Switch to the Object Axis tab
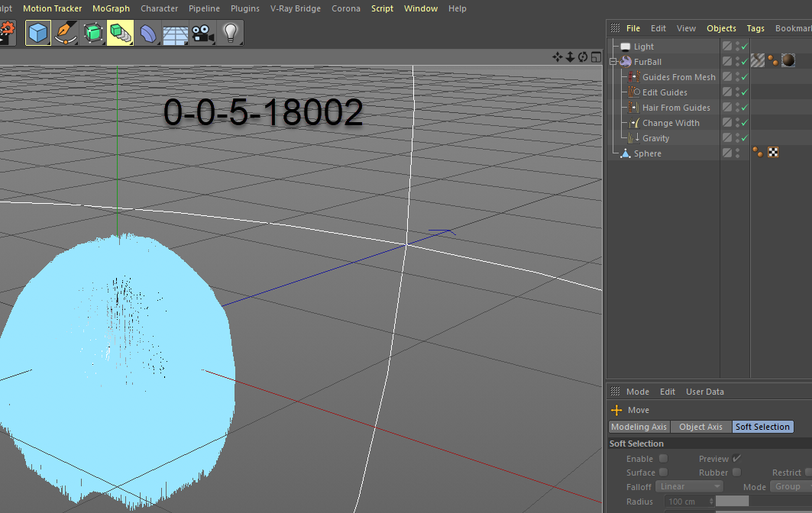 700,427
